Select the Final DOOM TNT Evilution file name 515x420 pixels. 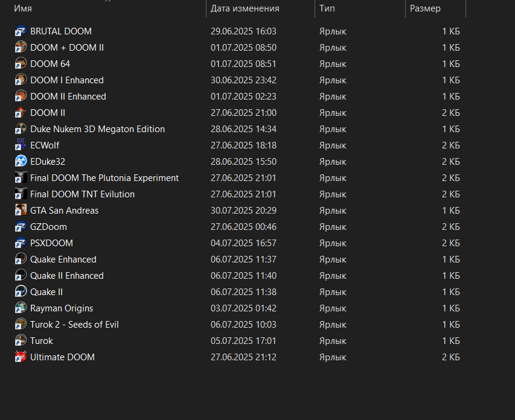pos(83,194)
